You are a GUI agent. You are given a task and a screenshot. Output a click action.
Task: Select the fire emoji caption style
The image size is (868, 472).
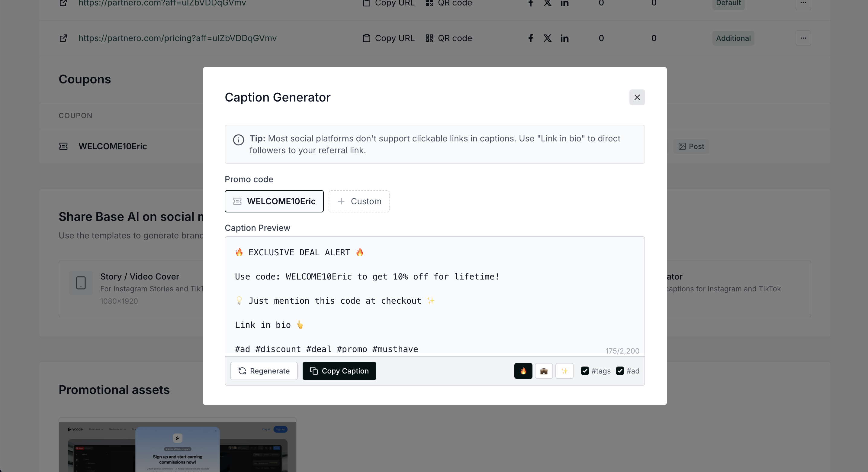(523, 371)
